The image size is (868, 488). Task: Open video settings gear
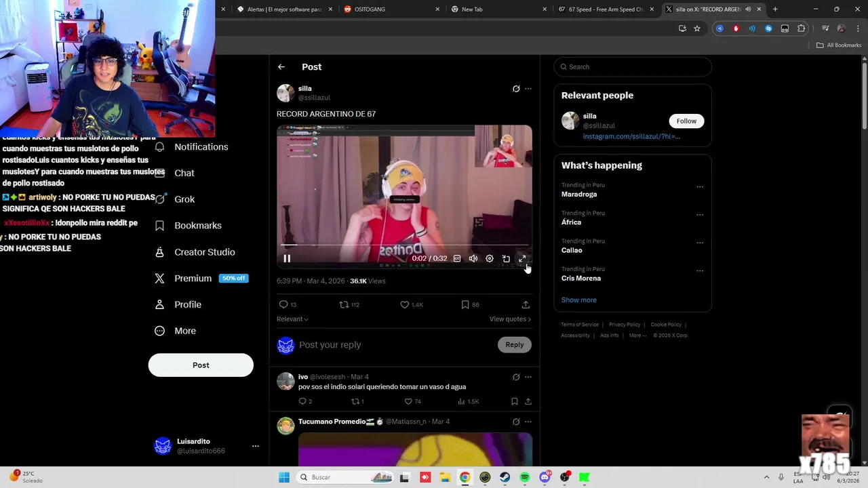point(490,258)
